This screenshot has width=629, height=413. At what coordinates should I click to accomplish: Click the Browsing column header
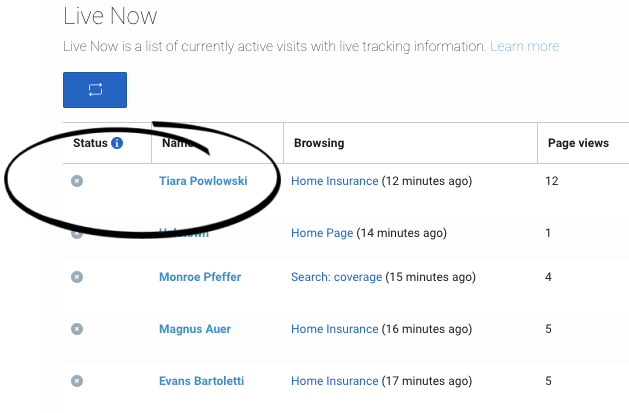pyautogui.click(x=319, y=143)
